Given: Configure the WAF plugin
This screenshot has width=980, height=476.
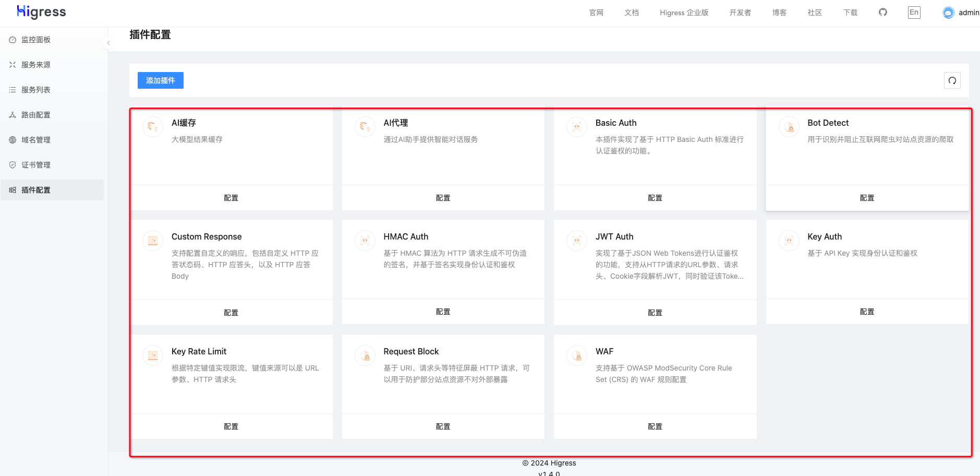Looking at the screenshot, I should click(x=655, y=426).
